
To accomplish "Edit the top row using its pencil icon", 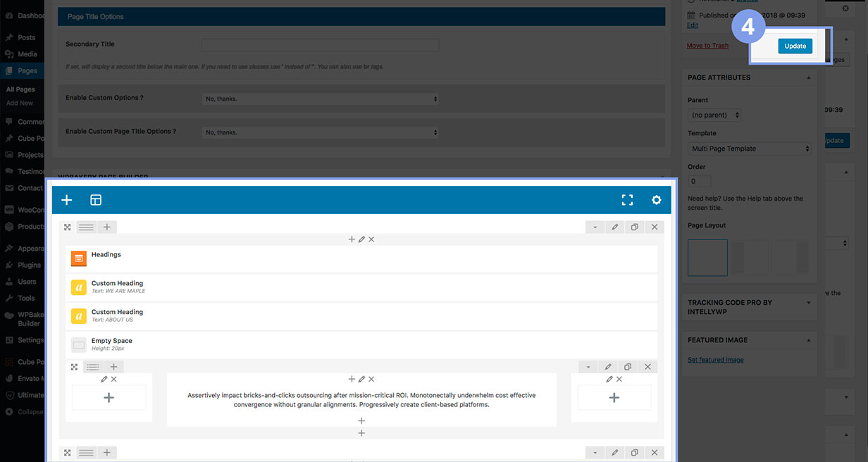I will coord(614,227).
